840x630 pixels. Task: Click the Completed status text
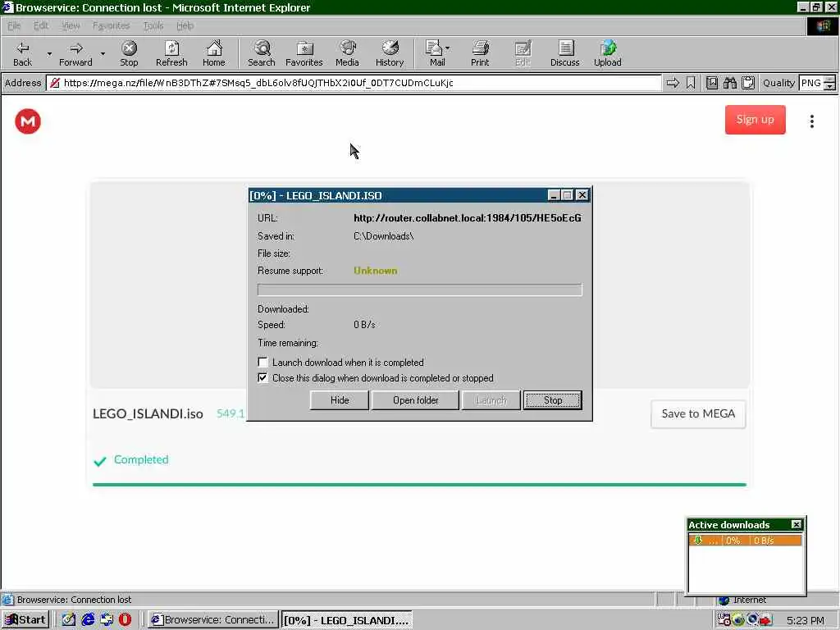click(141, 459)
